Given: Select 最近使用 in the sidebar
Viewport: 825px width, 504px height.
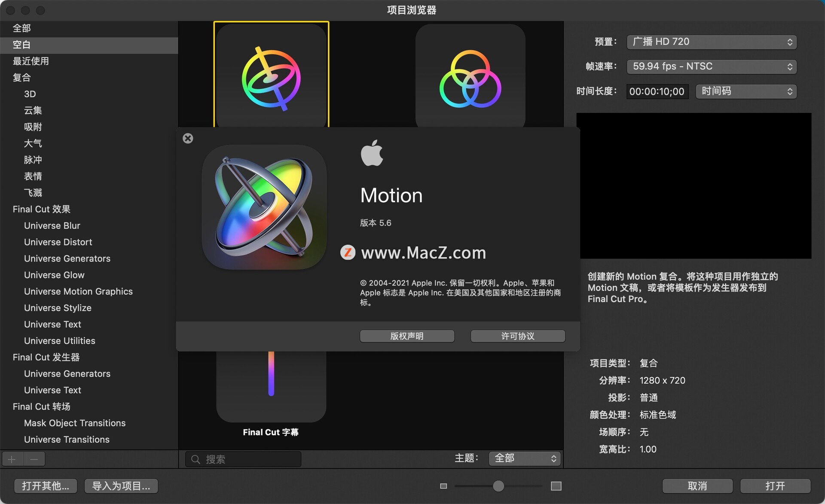Looking at the screenshot, I should pos(30,61).
